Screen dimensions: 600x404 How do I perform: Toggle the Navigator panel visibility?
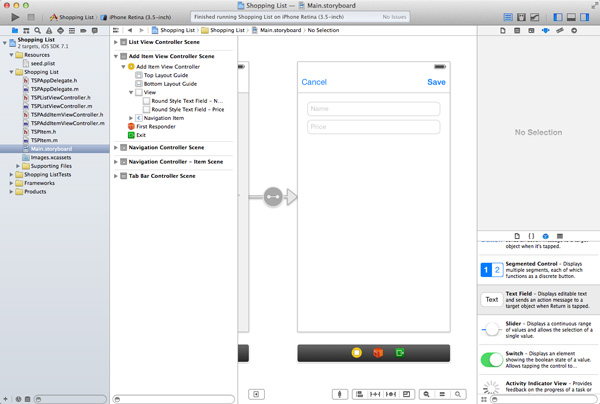click(558, 17)
